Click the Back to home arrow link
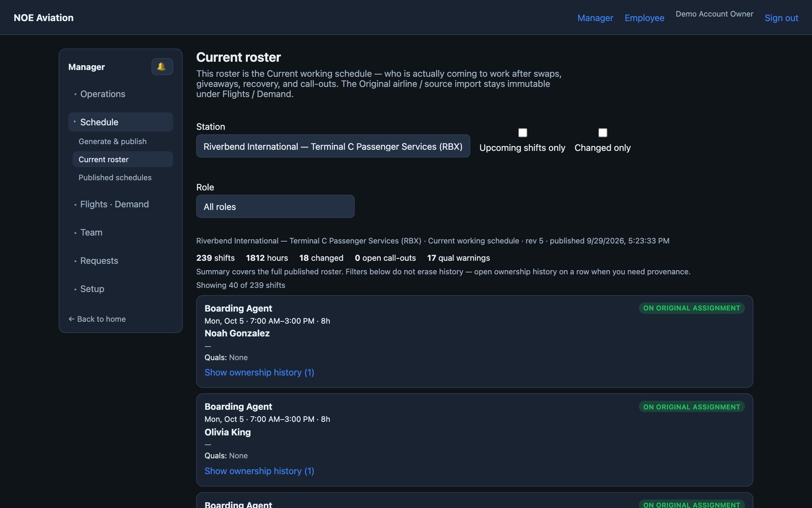The image size is (812, 508). [97, 319]
